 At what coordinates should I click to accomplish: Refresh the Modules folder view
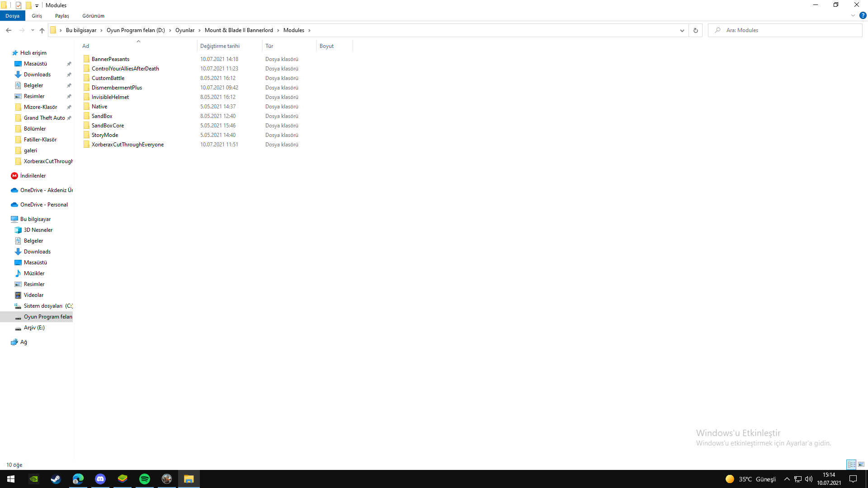696,30
